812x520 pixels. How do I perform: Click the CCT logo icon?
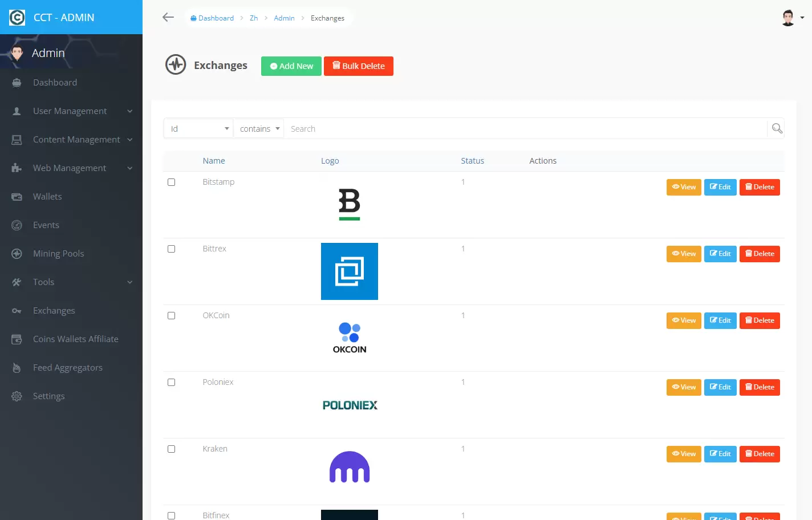[17, 18]
